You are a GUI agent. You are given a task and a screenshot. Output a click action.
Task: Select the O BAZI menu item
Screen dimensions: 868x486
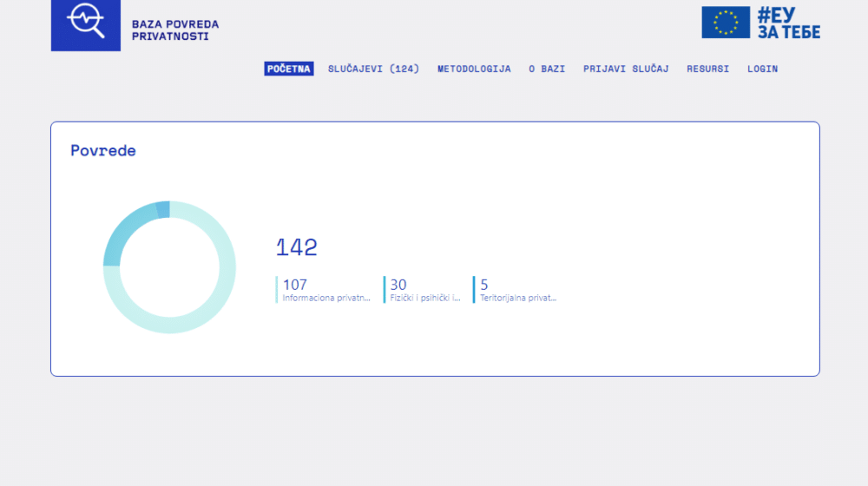tap(547, 69)
